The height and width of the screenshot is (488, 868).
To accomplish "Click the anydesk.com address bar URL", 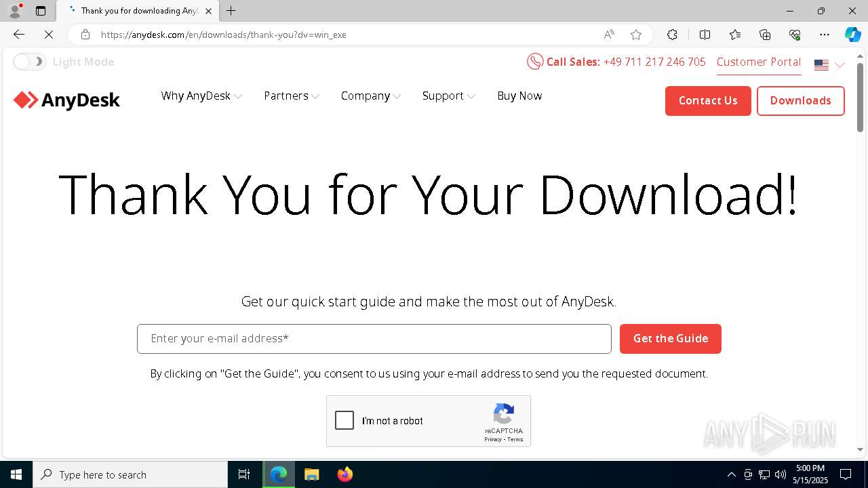I will [224, 35].
